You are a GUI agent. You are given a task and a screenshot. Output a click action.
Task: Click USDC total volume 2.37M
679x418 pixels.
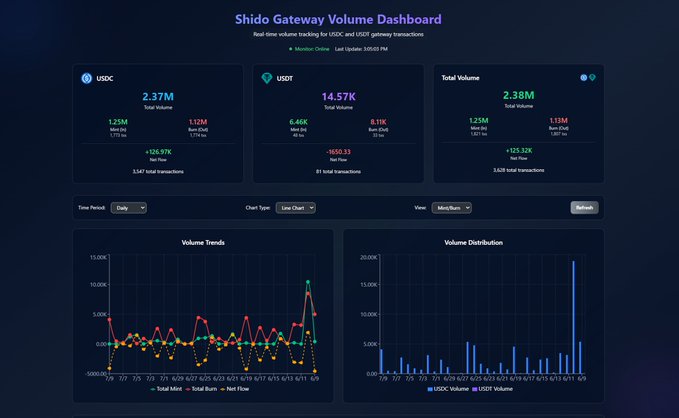pos(158,97)
